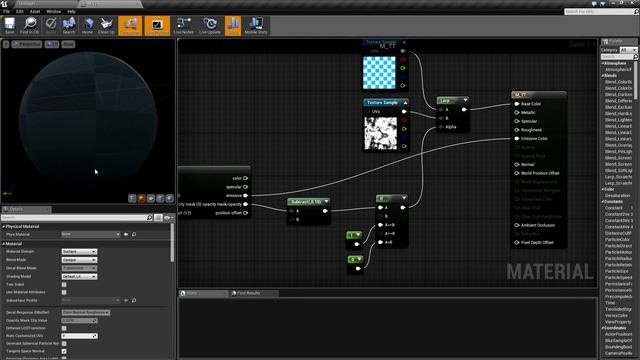The height and width of the screenshot is (360, 640).
Task: Click the Unreal Engine logo icon
Action: pos(4,4)
